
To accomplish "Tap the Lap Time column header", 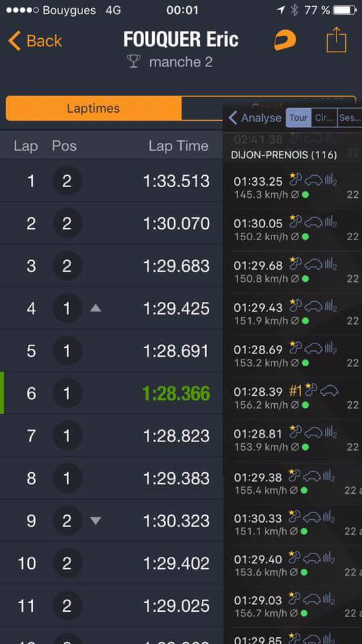I will tap(178, 146).
